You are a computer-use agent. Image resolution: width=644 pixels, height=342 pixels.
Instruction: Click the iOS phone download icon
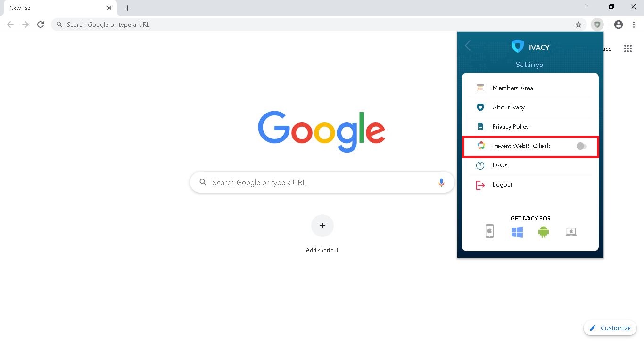pyautogui.click(x=489, y=231)
